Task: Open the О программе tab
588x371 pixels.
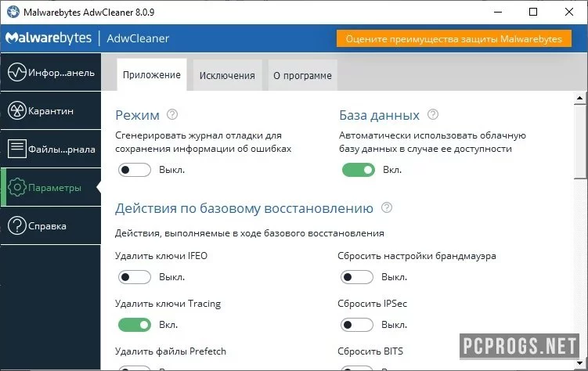Action: pyautogui.click(x=303, y=75)
